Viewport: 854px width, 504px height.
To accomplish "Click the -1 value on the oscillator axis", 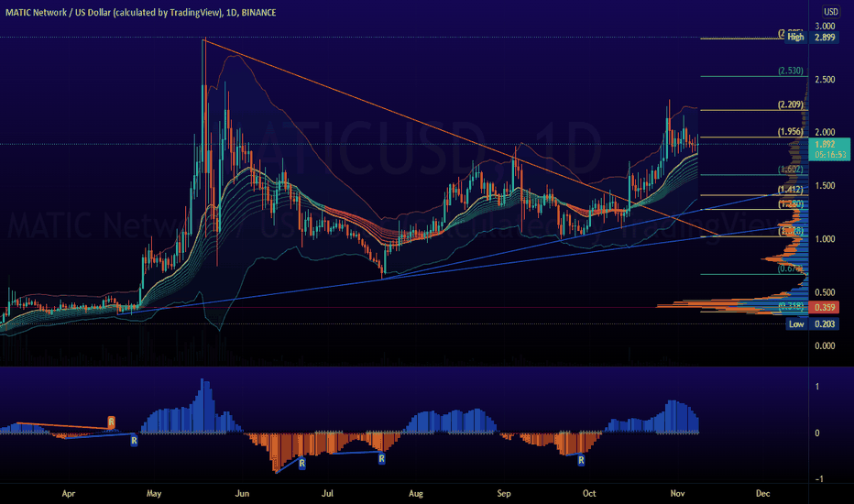I will 817,479.
